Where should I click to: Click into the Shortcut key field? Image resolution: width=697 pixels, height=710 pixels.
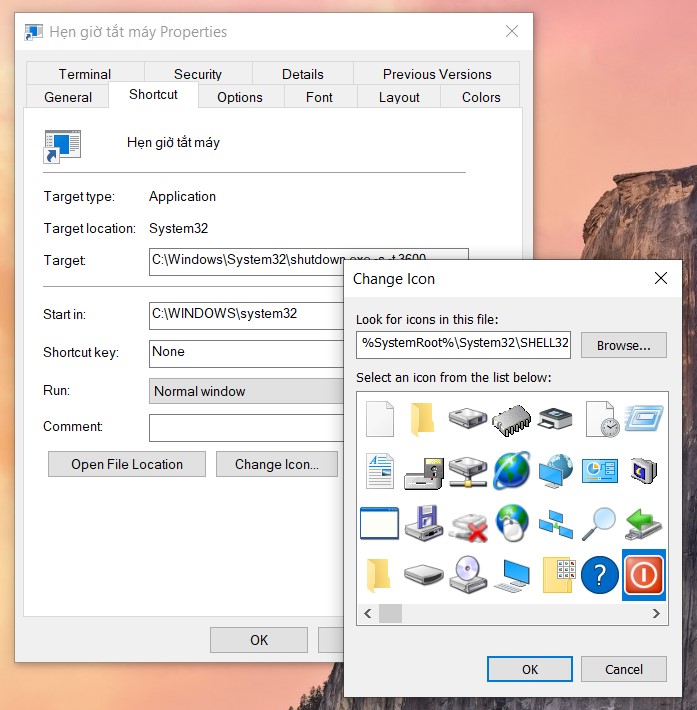click(246, 353)
